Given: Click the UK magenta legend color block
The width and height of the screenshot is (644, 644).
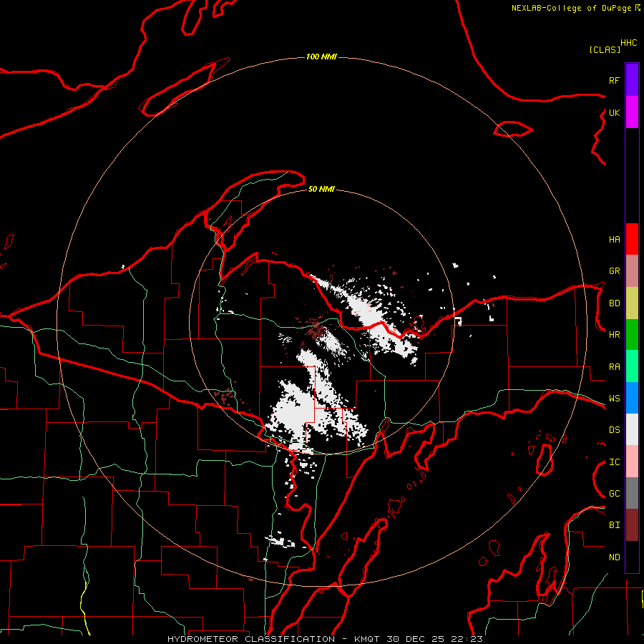Looking at the screenshot, I should click(632, 112).
